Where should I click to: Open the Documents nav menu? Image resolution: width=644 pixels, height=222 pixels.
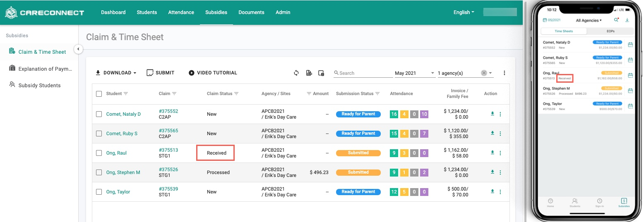[251, 12]
